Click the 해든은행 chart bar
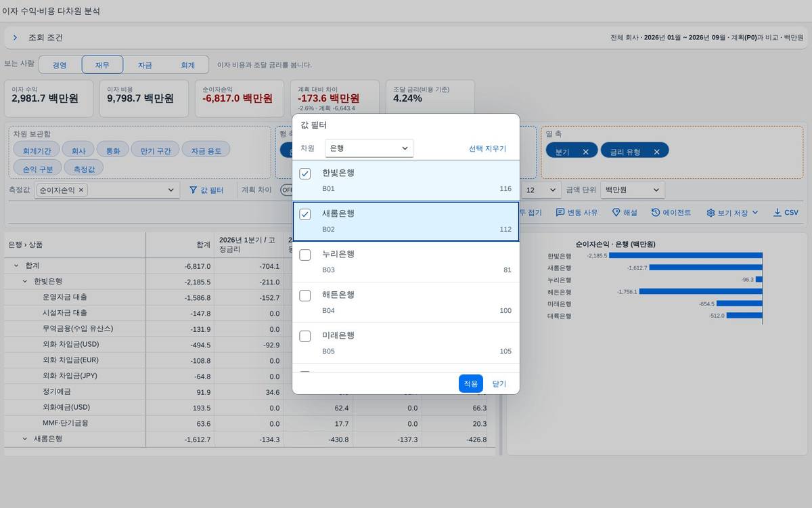 pos(701,291)
